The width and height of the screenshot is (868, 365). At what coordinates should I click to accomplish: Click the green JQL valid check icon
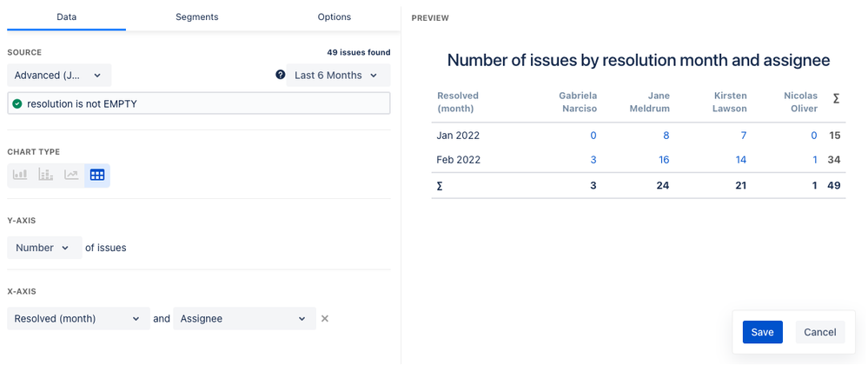pyautogui.click(x=17, y=103)
